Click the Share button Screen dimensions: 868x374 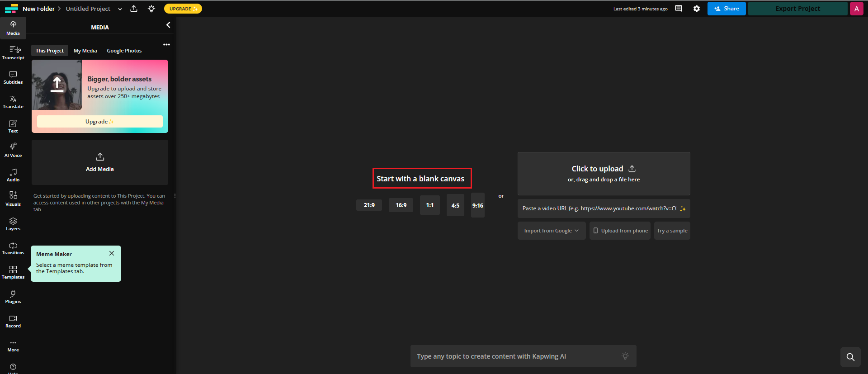[726, 9]
